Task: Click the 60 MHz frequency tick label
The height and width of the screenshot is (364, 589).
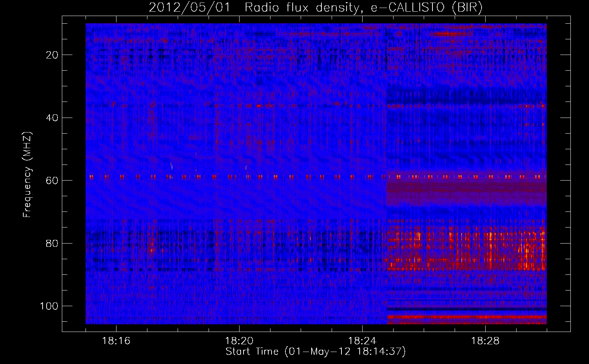Action: [52, 181]
